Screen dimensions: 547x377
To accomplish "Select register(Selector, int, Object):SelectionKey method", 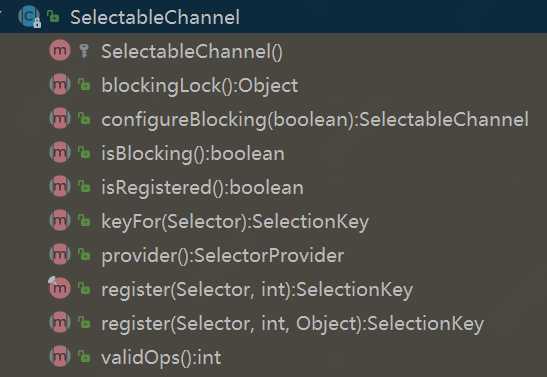I will [293, 324].
